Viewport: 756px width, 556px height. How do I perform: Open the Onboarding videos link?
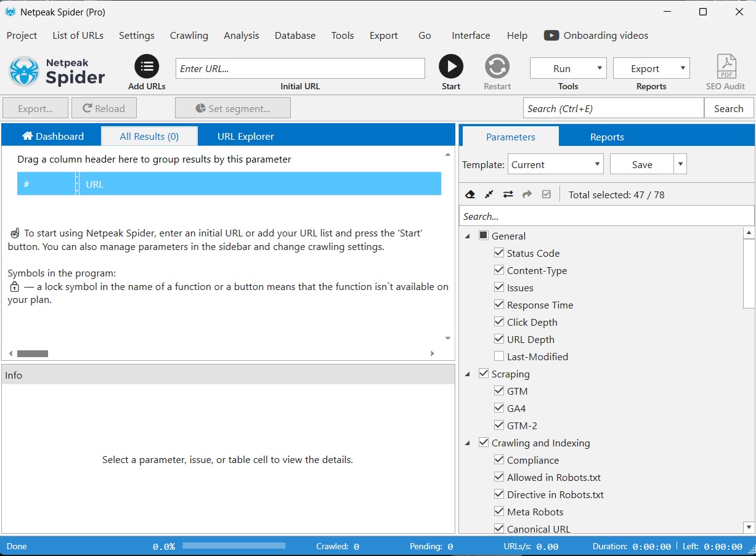click(606, 36)
